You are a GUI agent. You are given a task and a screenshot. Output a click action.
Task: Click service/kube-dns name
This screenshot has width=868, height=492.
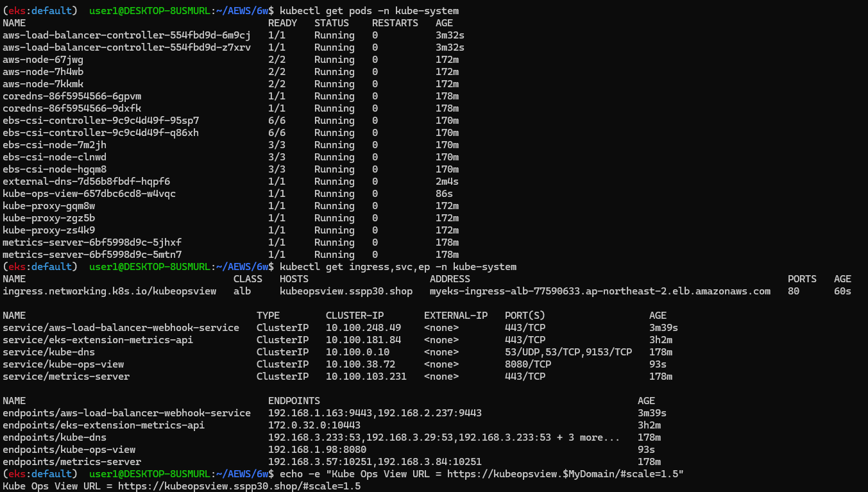pos(49,352)
